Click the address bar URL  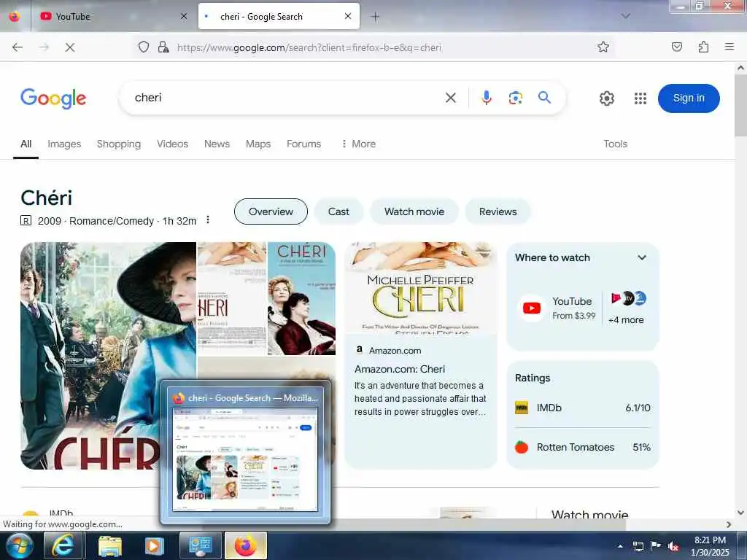coord(309,47)
